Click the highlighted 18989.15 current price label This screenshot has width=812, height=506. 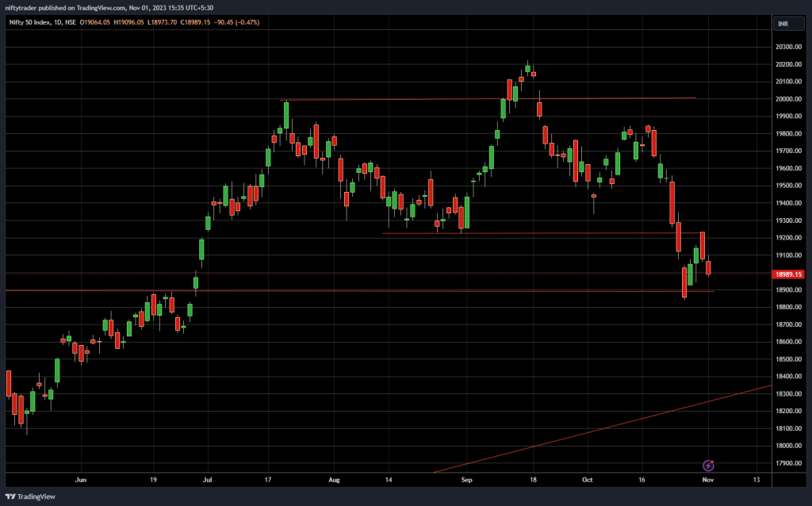(x=787, y=274)
